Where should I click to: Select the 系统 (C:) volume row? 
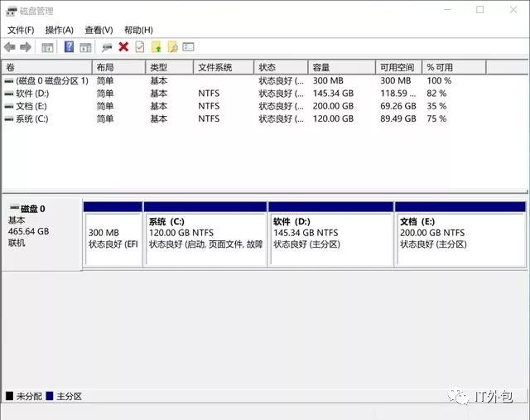click(x=263, y=119)
